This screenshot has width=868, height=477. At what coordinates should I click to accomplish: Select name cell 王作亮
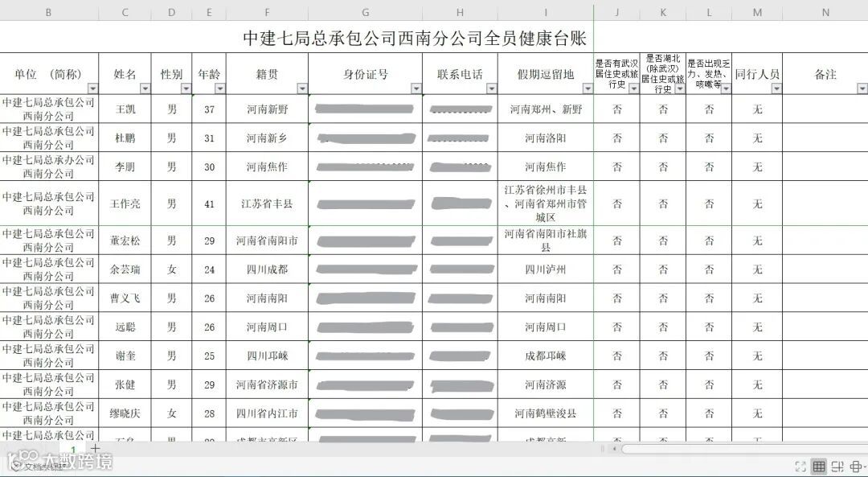click(125, 204)
